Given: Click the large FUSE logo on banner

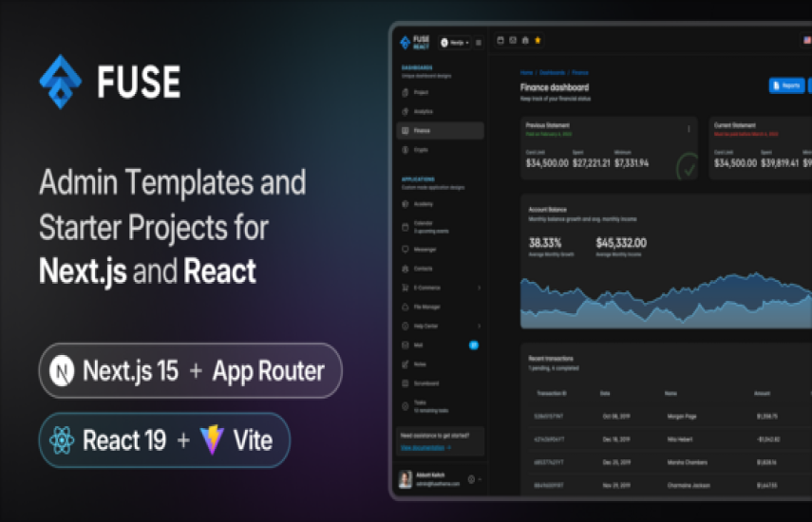Looking at the screenshot, I should [110, 82].
